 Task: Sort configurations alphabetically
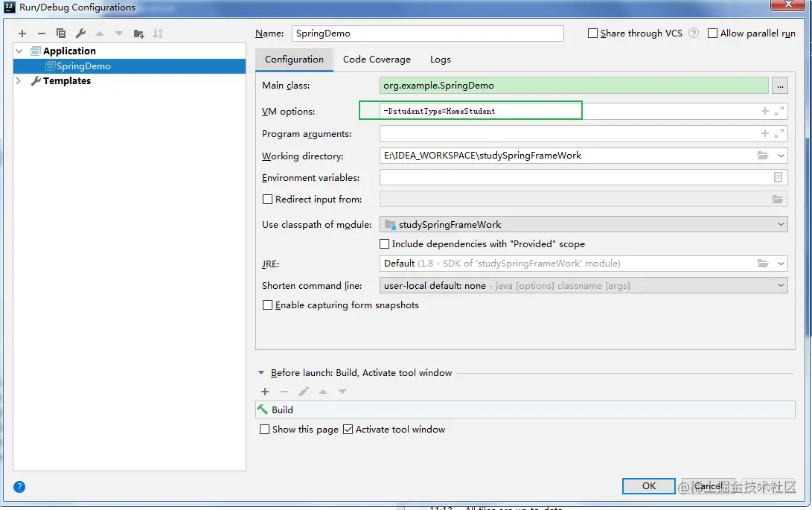(158, 34)
